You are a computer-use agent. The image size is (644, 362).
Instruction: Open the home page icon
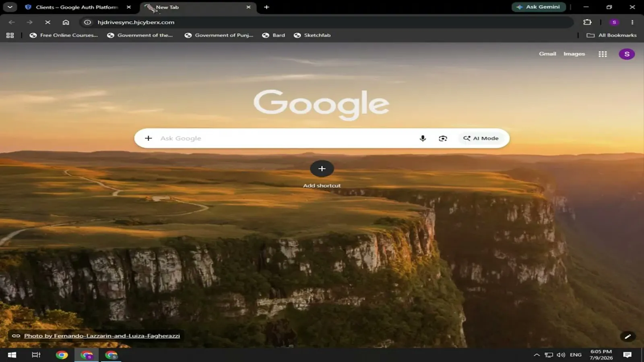(x=66, y=22)
